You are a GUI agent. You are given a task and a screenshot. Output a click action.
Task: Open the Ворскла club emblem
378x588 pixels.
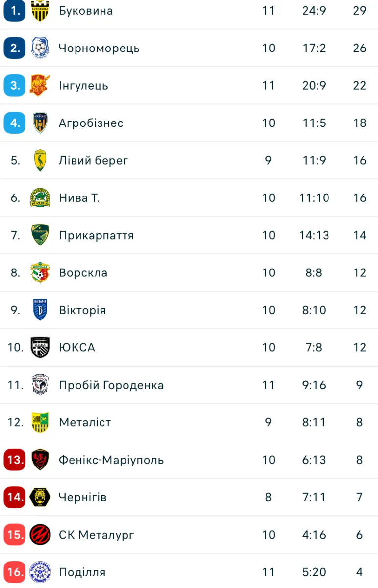click(x=40, y=272)
